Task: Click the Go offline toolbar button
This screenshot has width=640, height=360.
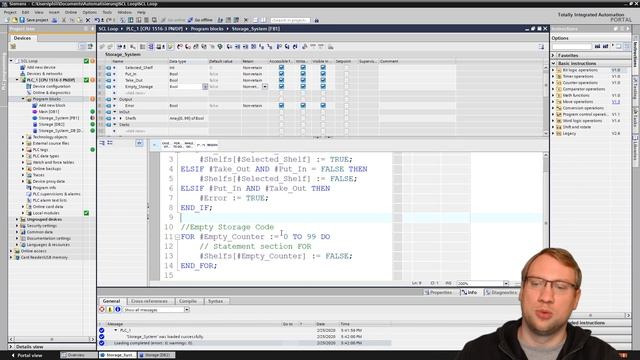Action: tap(200, 20)
